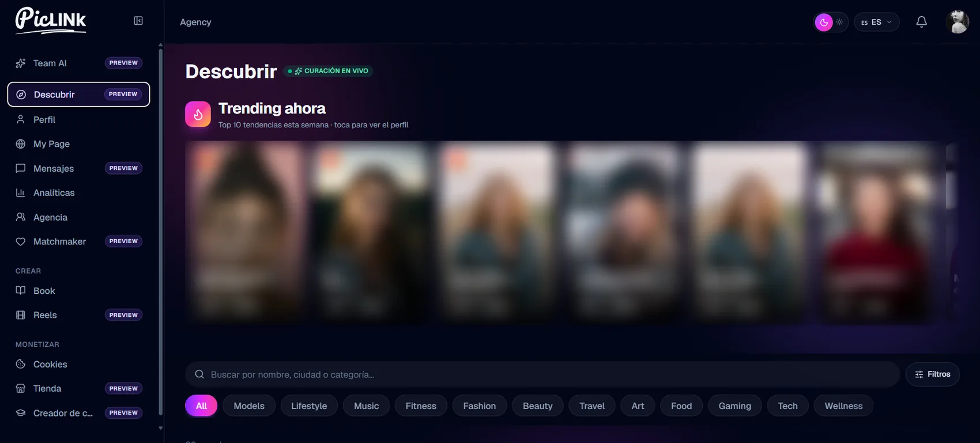Open trending card with red sweater

click(876, 232)
